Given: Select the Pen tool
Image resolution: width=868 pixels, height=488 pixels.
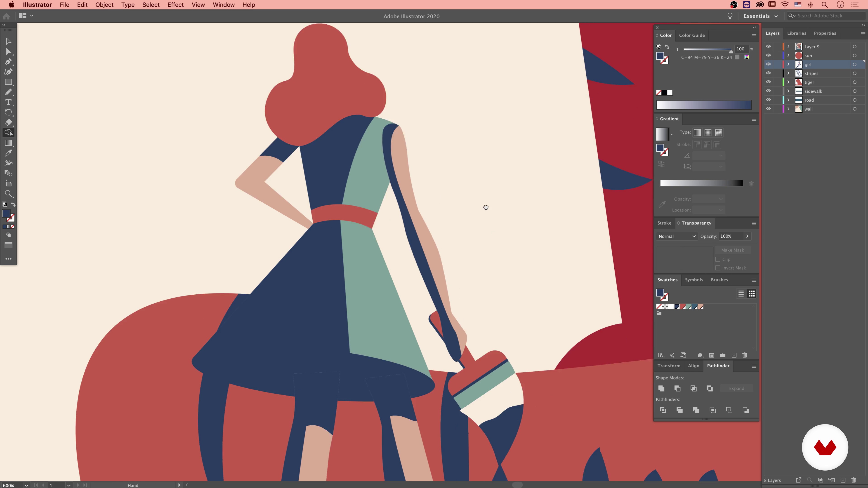Looking at the screenshot, I should click(8, 62).
